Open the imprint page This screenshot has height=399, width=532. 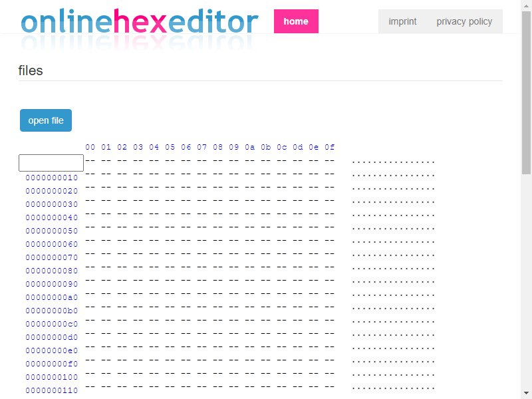click(x=402, y=21)
